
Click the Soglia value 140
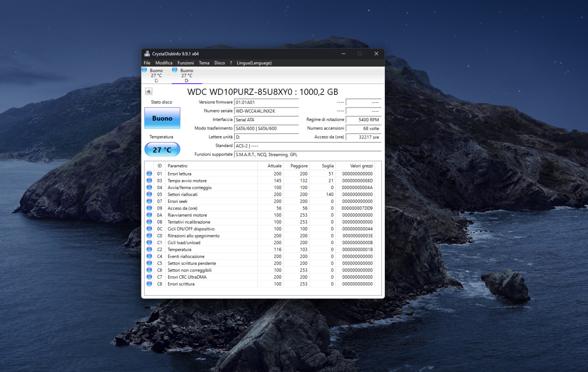(x=330, y=194)
